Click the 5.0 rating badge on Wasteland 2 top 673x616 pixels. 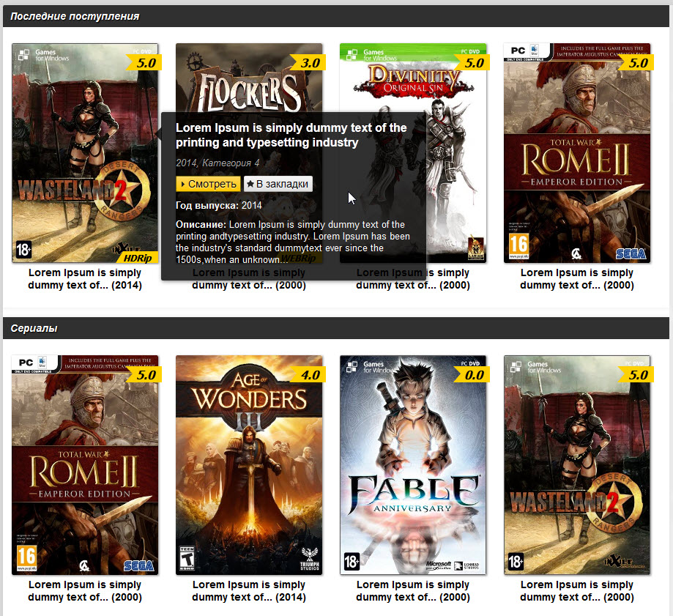pos(145,63)
